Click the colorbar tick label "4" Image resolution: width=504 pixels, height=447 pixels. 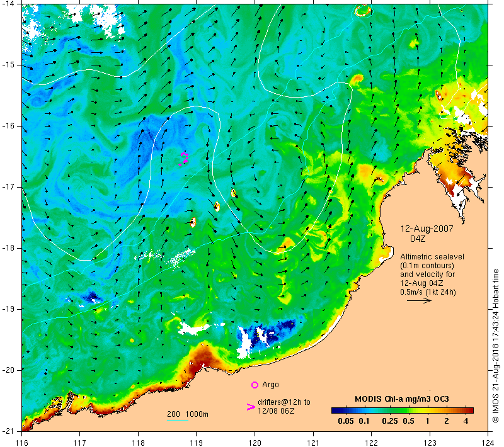[x=466, y=421]
